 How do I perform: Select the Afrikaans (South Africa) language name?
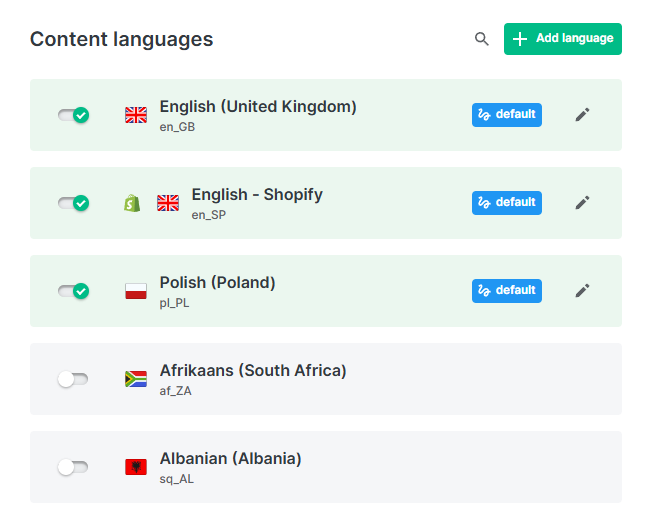click(253, 371)
